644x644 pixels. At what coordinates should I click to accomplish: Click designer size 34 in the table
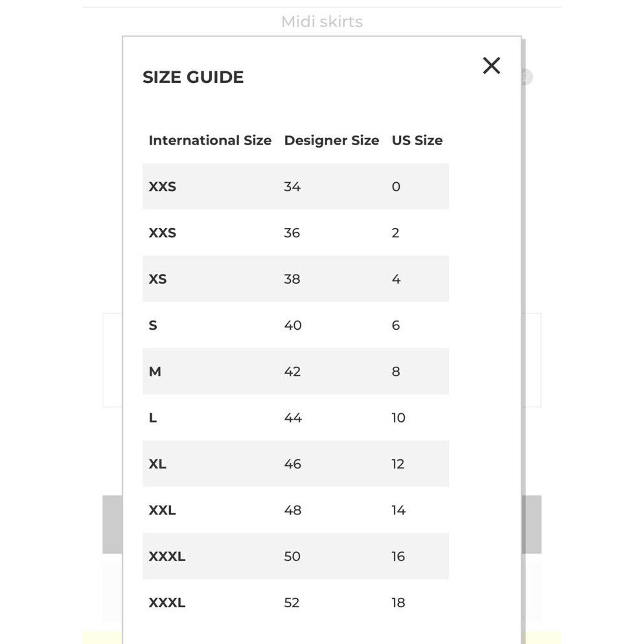coord(292,186)
